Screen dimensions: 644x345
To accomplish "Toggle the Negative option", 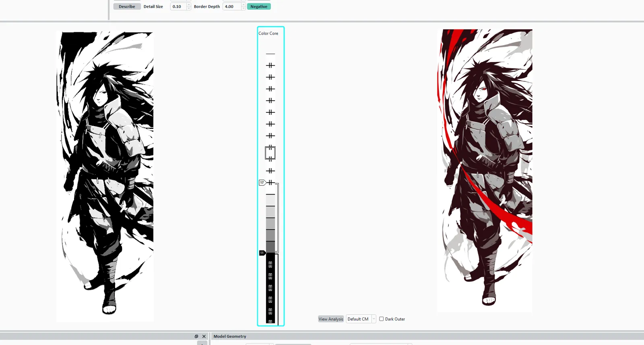I will (x=259, y=6).
